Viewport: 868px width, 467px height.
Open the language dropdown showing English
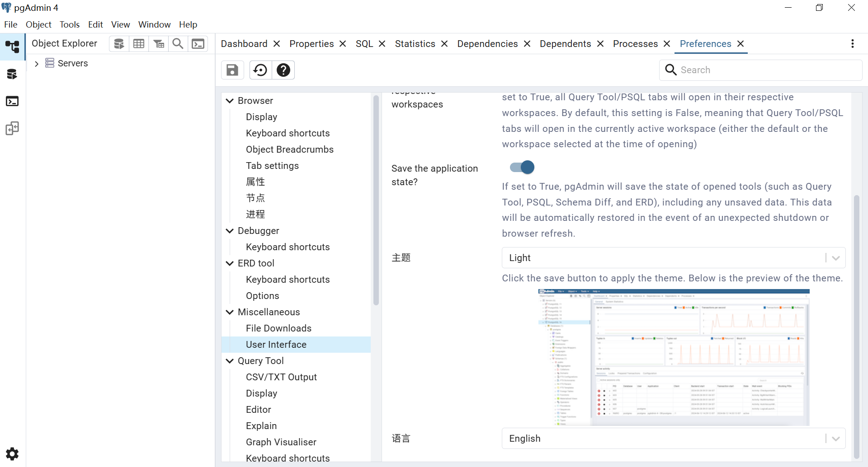point(673,439)
